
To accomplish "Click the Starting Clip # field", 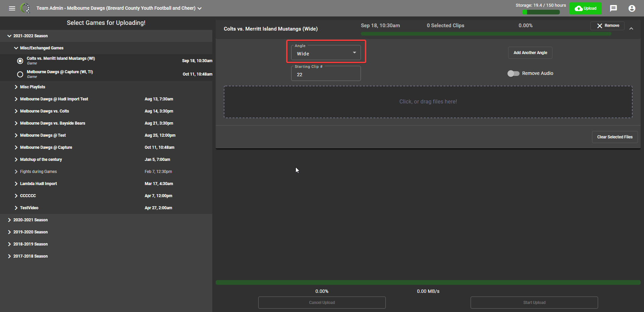I will click(x=326, y=75).
